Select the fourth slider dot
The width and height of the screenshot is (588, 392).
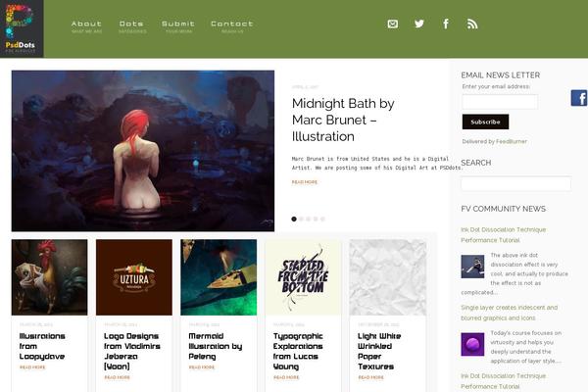click(x=316, y=220)
